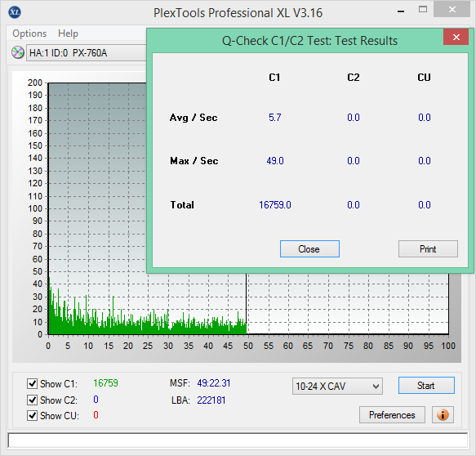Expand the 10-24 X CAV speed dropdown
Image resolution: width=476 pixels, height=456 pixels.
[x=337, y=386]
